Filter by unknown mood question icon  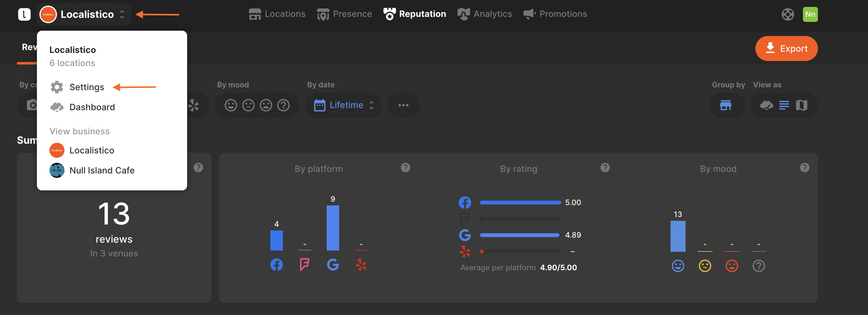pos(283,105)
